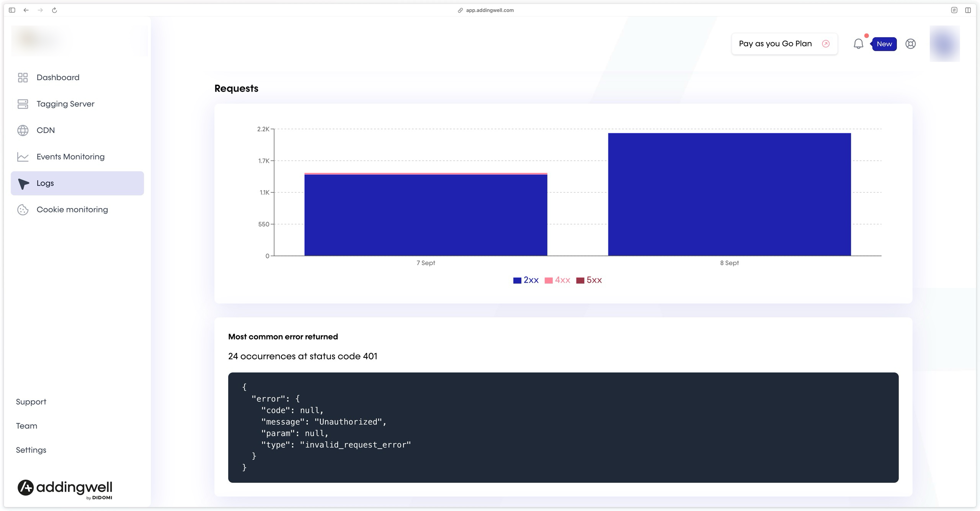Image resolution: width=980 pixels, height=511 pixels.
Task: Open the notifications bell
Action: [858, 44]
